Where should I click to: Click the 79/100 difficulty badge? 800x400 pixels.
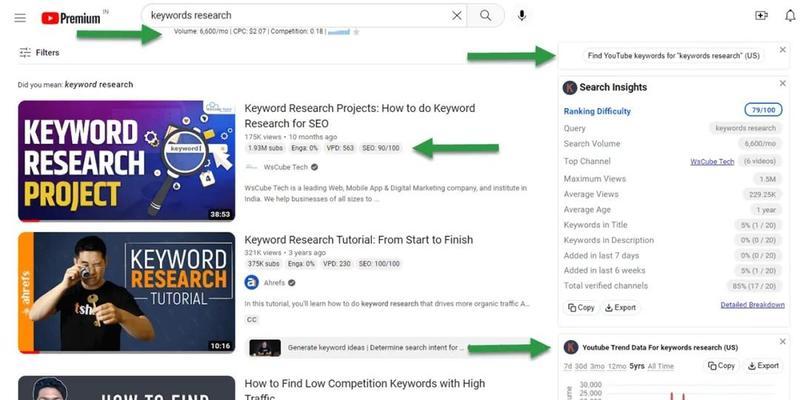(x=763, y=110)
